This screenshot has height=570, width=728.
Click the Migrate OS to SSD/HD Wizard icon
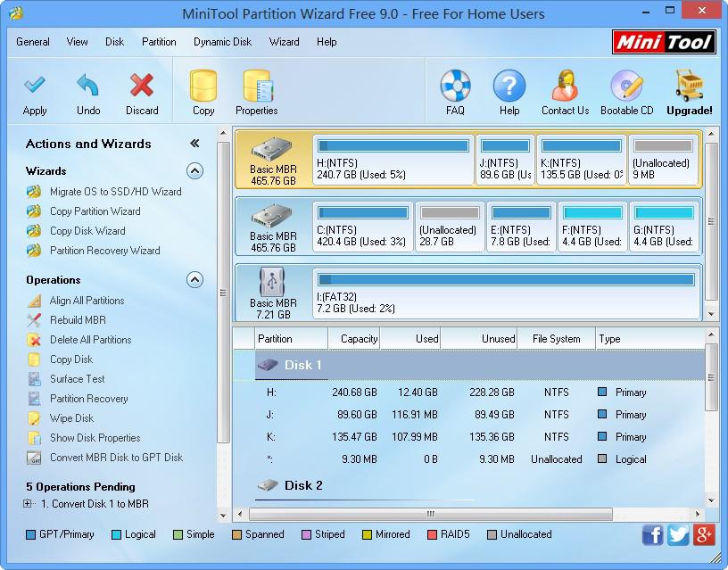coord(33,192)
